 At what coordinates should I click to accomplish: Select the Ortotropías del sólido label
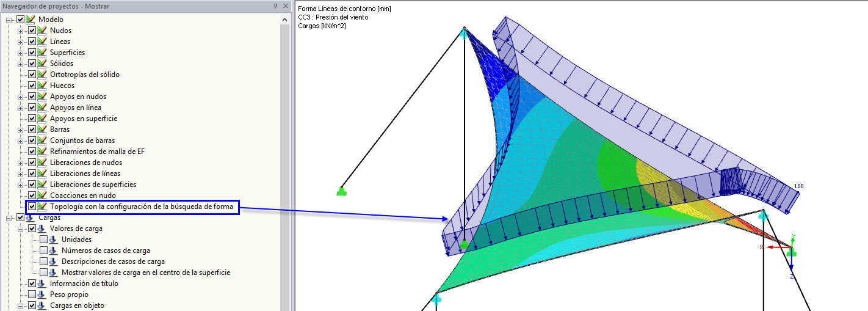[x=85, y=75]
